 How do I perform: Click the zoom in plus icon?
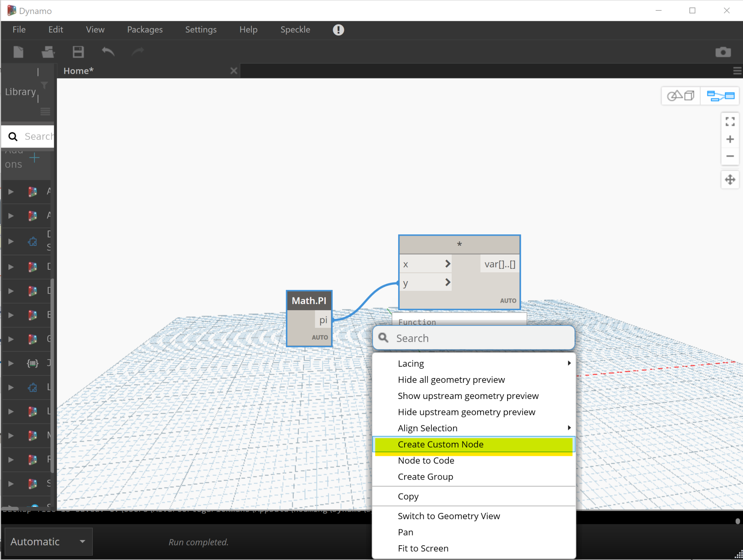click(x=730, y=139)
